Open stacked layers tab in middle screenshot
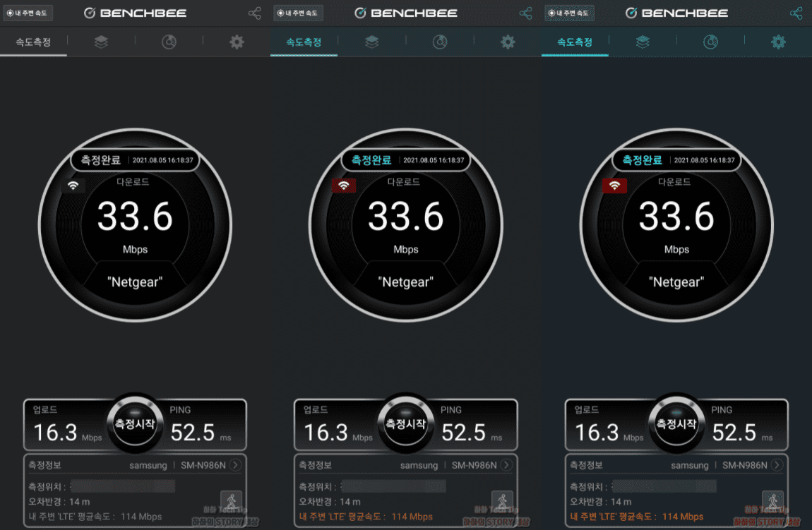This screenshot has height=530, width=812. coord(372,42)
